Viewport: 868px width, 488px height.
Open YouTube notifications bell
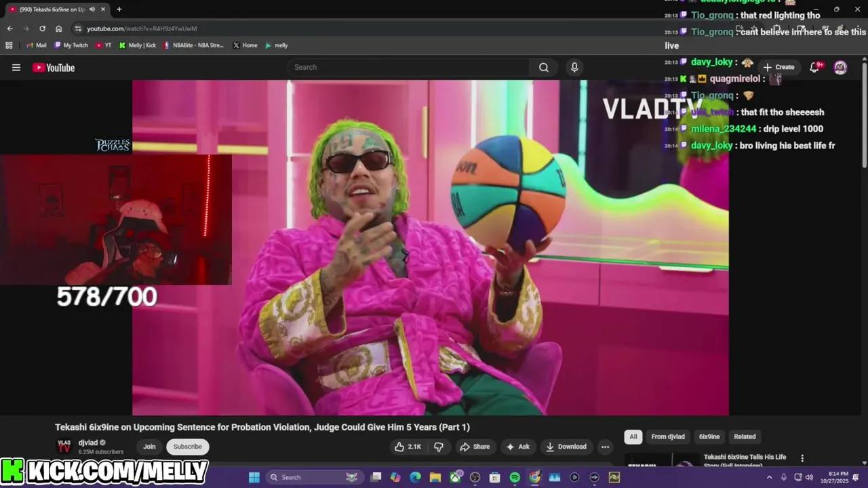point(816,67)
